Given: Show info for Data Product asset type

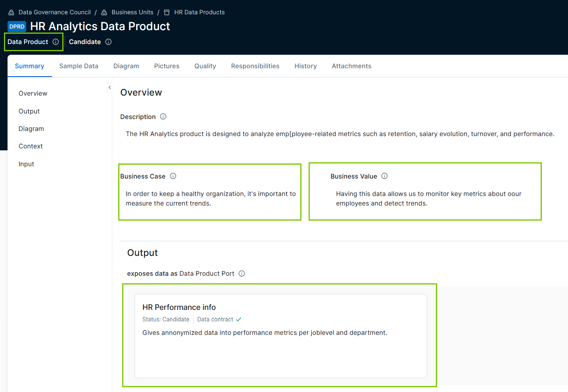Looking at the screenshot, I should [56, 42].
